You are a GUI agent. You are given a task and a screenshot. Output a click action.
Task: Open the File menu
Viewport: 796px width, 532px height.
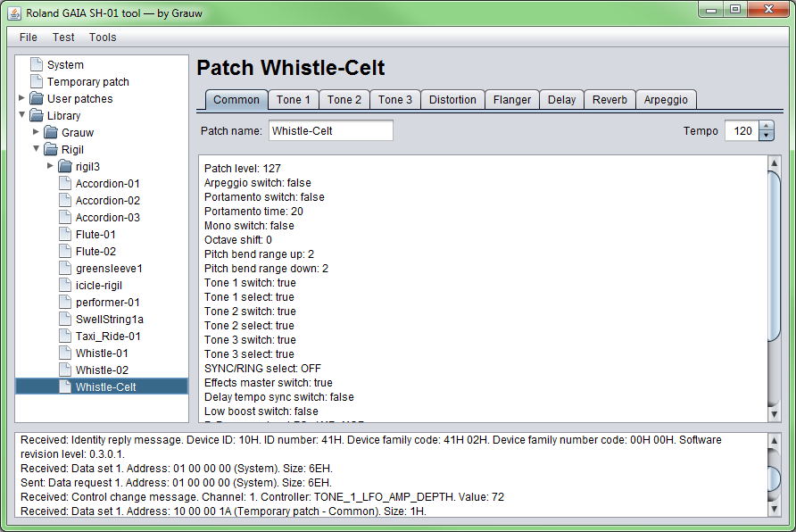tap(29, 37)
